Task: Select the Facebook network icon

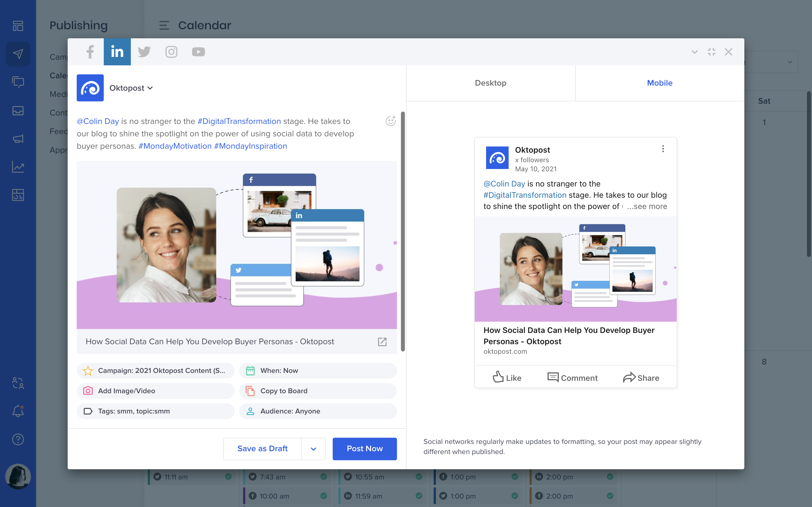Action: point(90,52)
